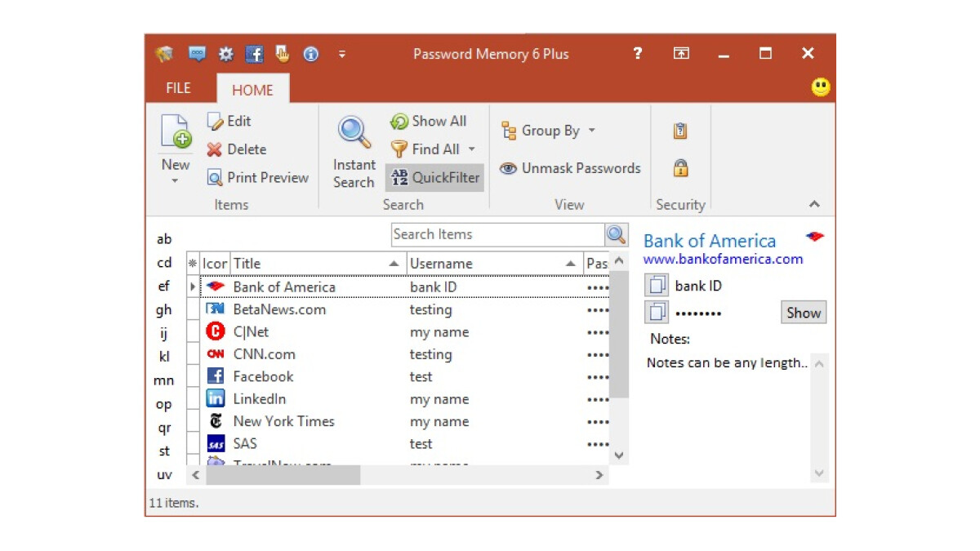This screenshot has height=551, width=980.
Task: Open settings gear in quick access toolbar
Action: click(226, 54)
